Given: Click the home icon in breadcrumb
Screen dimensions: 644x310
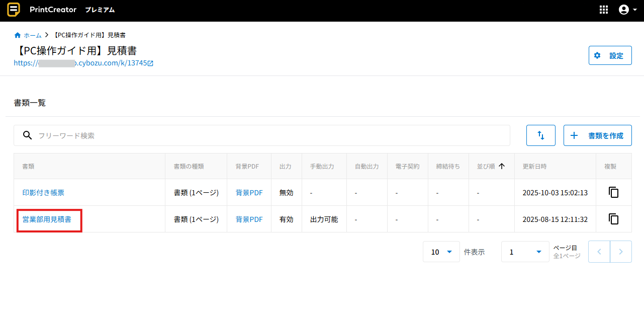Looking at the screenshot, I should coord(18,35).
